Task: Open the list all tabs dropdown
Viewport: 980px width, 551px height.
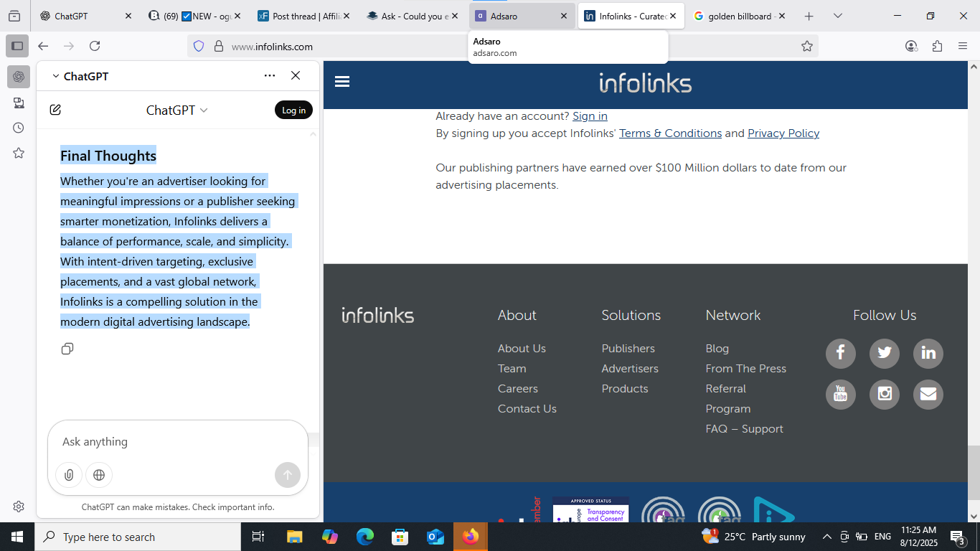Action: point(838,16)
